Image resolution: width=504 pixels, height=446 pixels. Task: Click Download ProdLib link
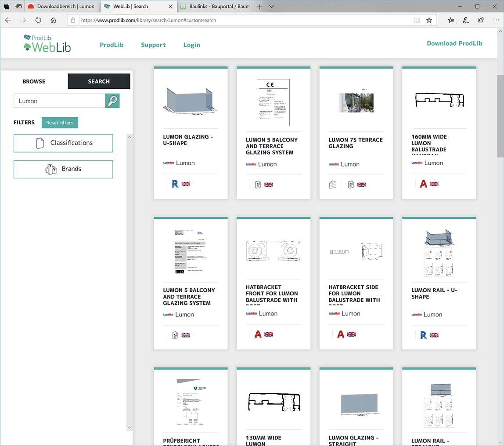(454, 44)
